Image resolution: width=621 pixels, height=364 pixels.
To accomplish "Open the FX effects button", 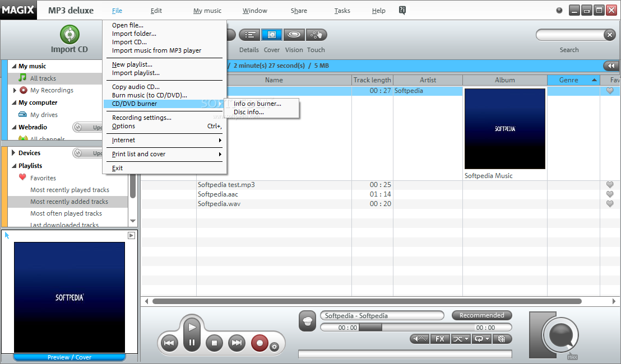I will coord(439,339).
